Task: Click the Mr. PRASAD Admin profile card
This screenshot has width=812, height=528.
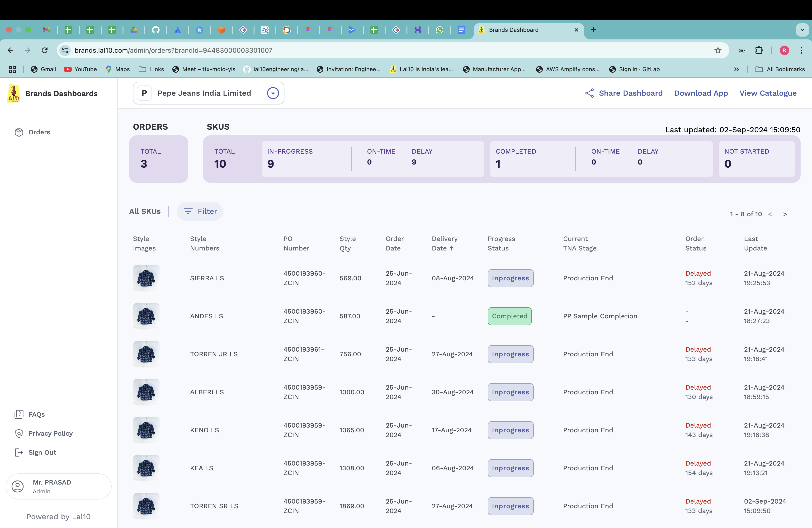Action: (59, 486)
